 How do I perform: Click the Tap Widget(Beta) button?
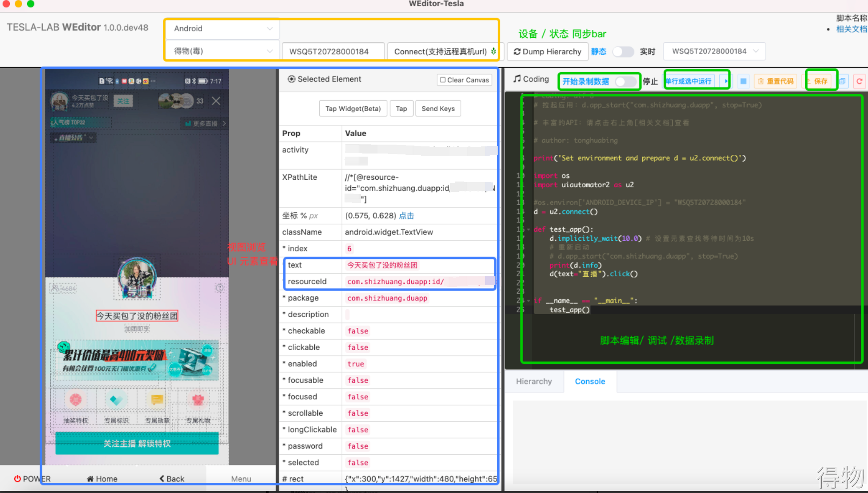coord(353,109)
